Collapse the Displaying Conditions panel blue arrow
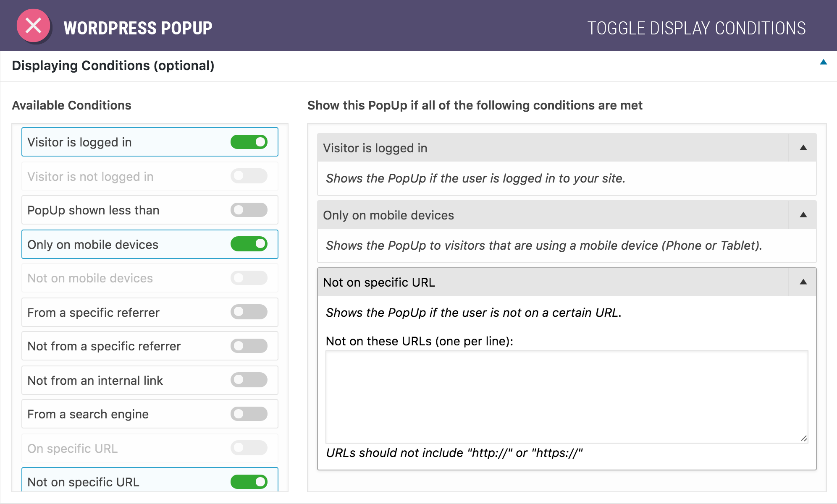 (x=823, y=62)
